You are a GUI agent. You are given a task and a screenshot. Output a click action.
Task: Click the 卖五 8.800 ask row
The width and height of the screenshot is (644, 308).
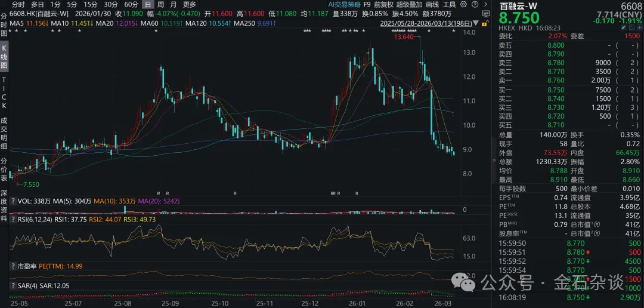(x=569, y=45)
